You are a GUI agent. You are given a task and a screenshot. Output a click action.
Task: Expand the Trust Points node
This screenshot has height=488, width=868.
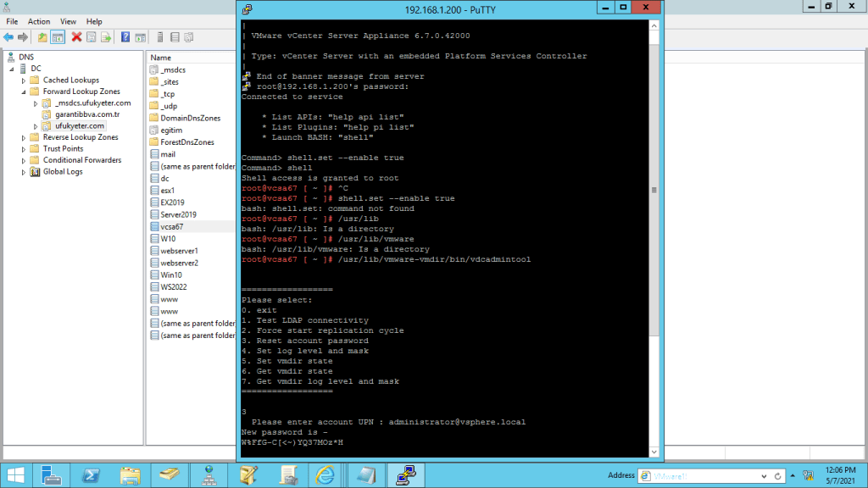24,149
